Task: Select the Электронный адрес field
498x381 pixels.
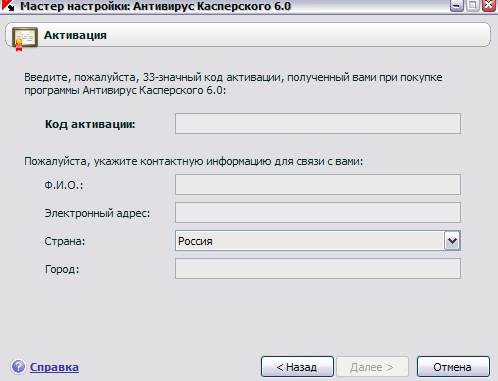Action: pyautogui.click(x=318, y=212)
